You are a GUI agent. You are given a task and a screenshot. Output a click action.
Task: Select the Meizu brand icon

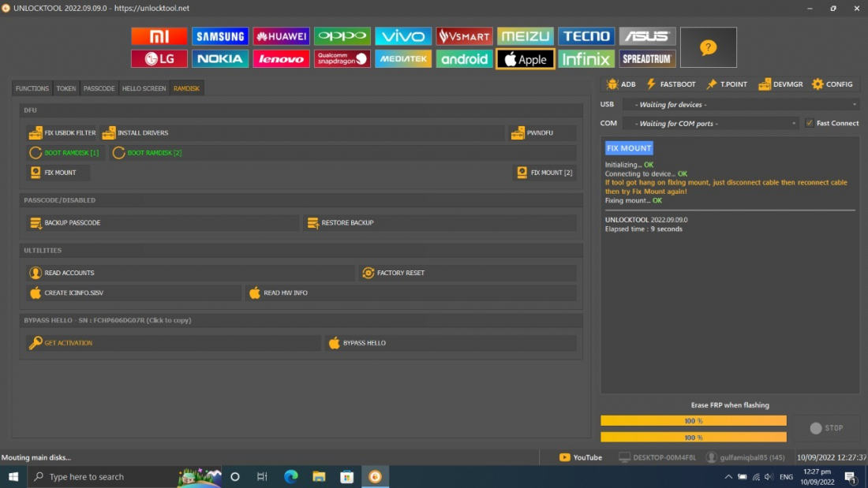pyautogui.click(x=526, y=36)
